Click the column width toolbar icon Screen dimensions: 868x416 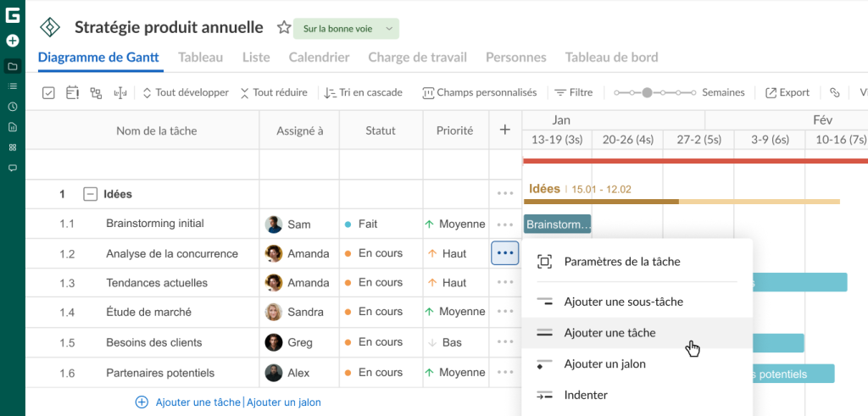click(120, 93)
